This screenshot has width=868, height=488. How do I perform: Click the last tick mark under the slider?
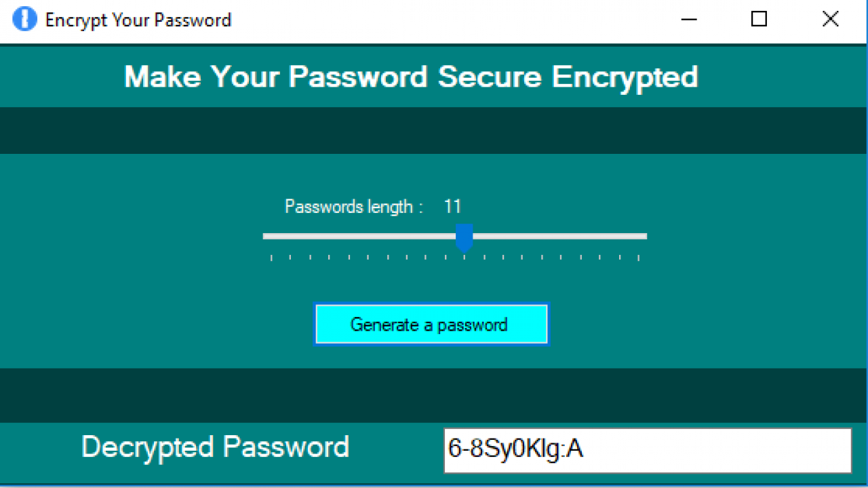tap(639, 258)
